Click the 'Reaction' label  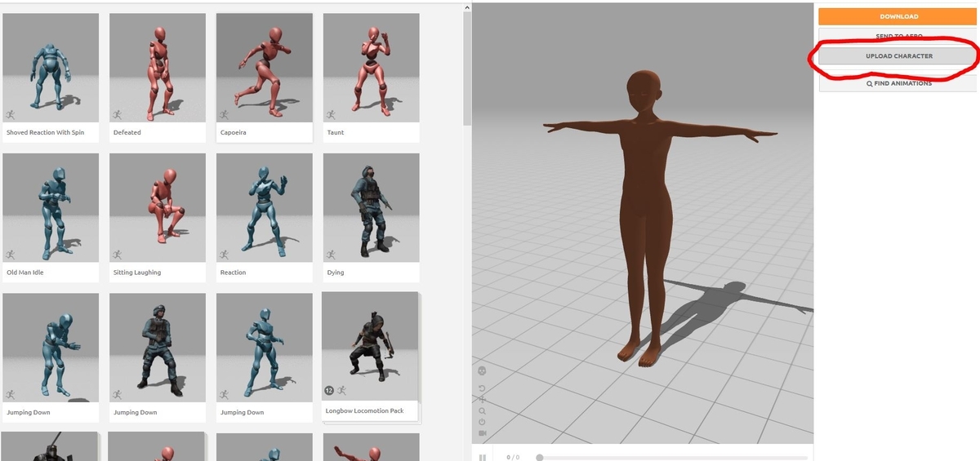tap(234, 273)
